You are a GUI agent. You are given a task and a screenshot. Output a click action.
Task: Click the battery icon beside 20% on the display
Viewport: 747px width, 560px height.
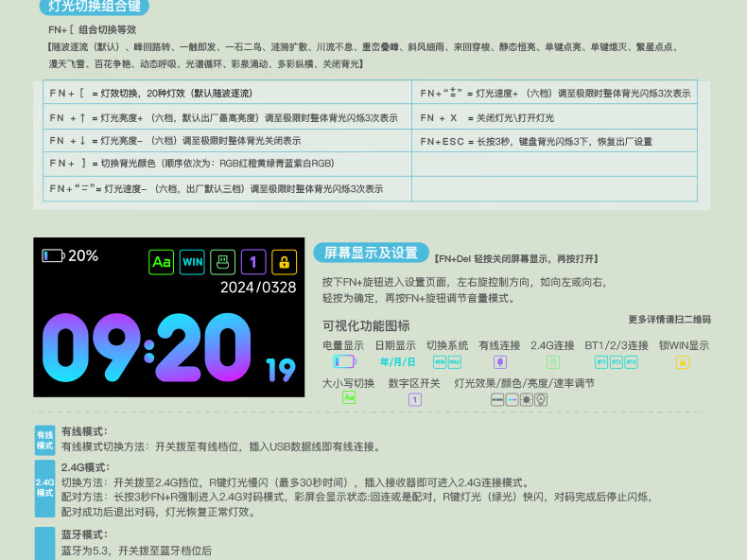tap(53, 255)
